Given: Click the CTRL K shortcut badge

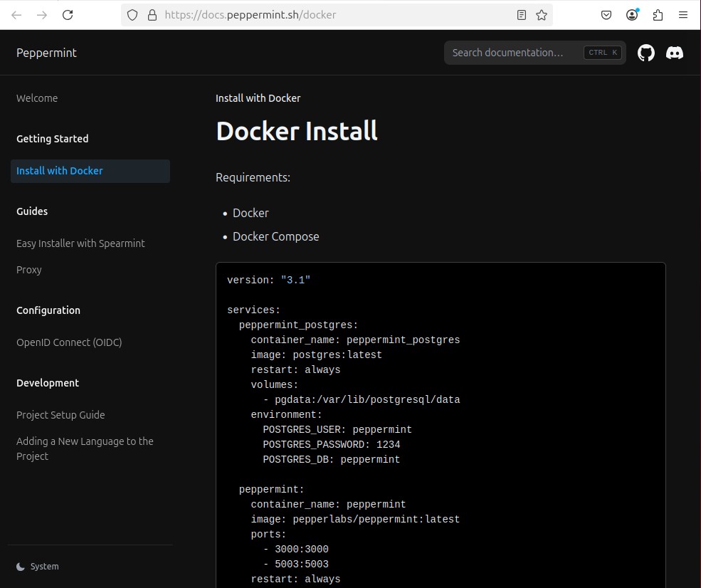Looking at the screenshot, I should (x=602, y=53).
